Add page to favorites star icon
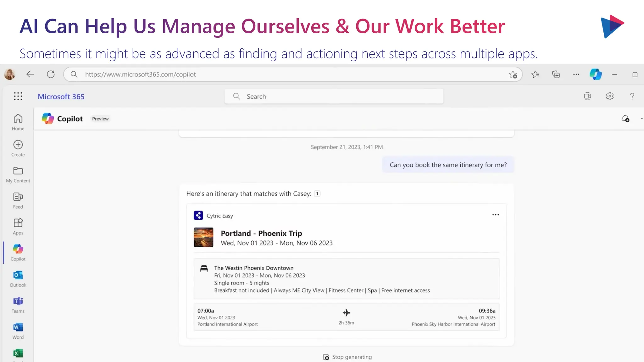Screen dimensions: 644x362 point(513,74)
